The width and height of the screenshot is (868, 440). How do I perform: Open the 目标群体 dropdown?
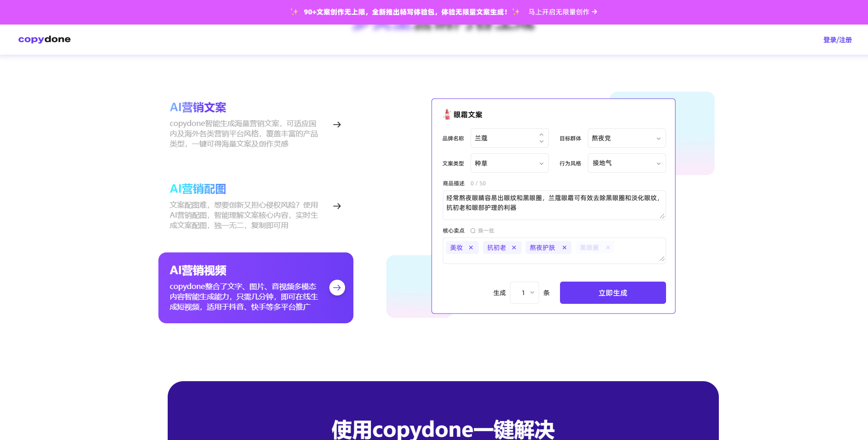(626, 138)
